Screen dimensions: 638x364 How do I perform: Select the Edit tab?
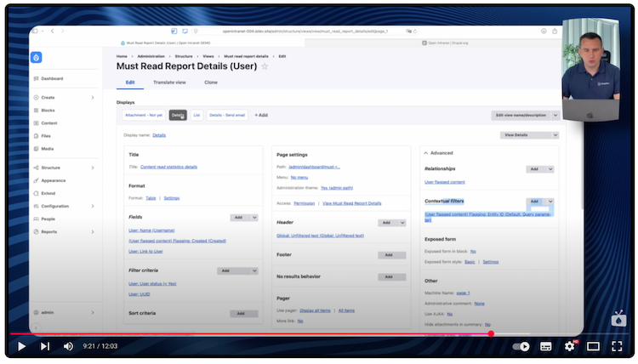[130, 82]
